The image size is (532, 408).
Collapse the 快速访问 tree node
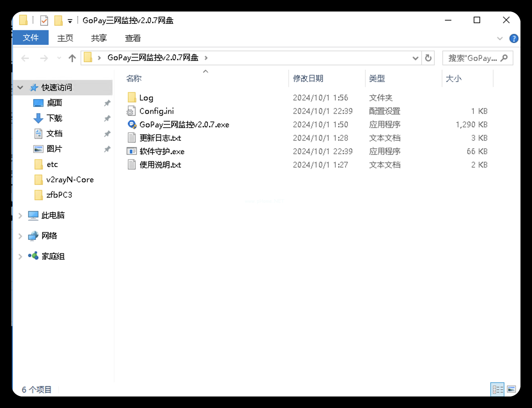point(20,87)
